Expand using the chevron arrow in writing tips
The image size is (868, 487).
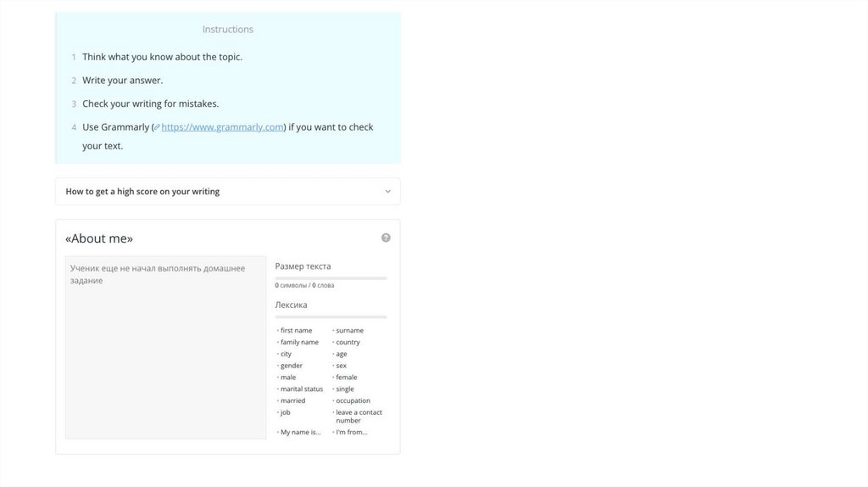[387, 192]
